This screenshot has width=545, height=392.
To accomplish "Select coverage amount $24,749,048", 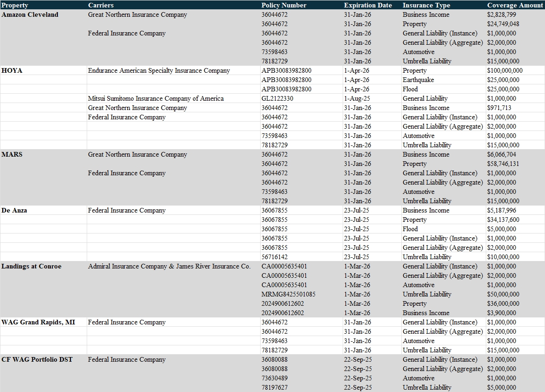I will tap(503, 24).
